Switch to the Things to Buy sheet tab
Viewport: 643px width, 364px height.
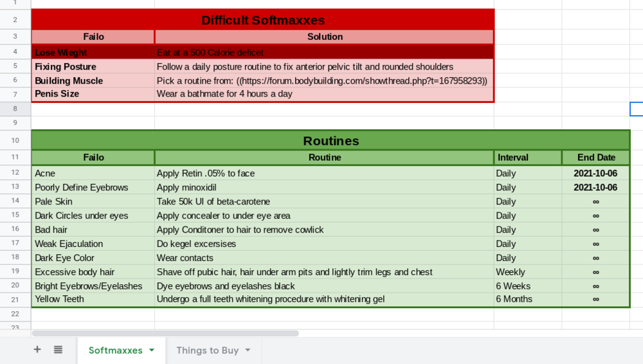click(207, 350)
